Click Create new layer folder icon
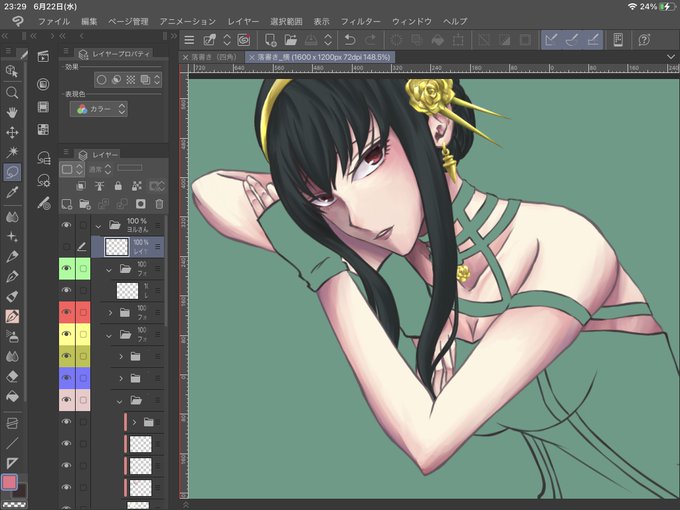The width and height of the screenshot is (680, 510). pos(85,204)
